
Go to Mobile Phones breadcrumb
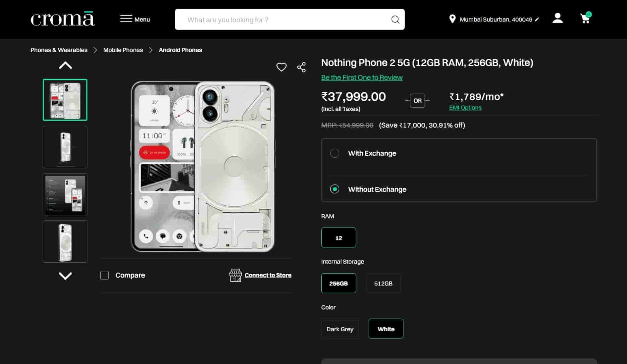[123, 50]
